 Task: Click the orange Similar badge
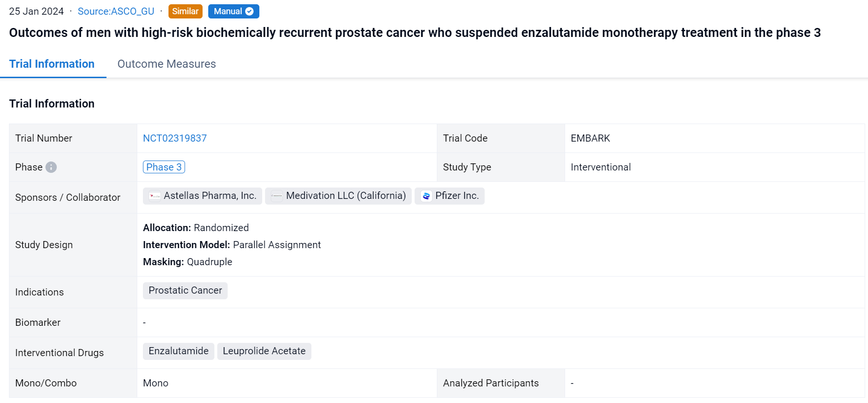click(x=185, y=11)
